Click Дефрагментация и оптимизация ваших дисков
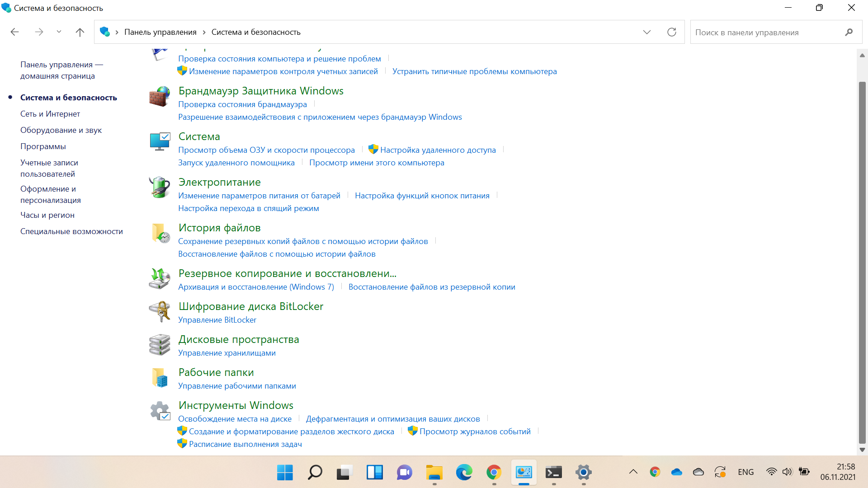868x488 pixels. [393, 419]
